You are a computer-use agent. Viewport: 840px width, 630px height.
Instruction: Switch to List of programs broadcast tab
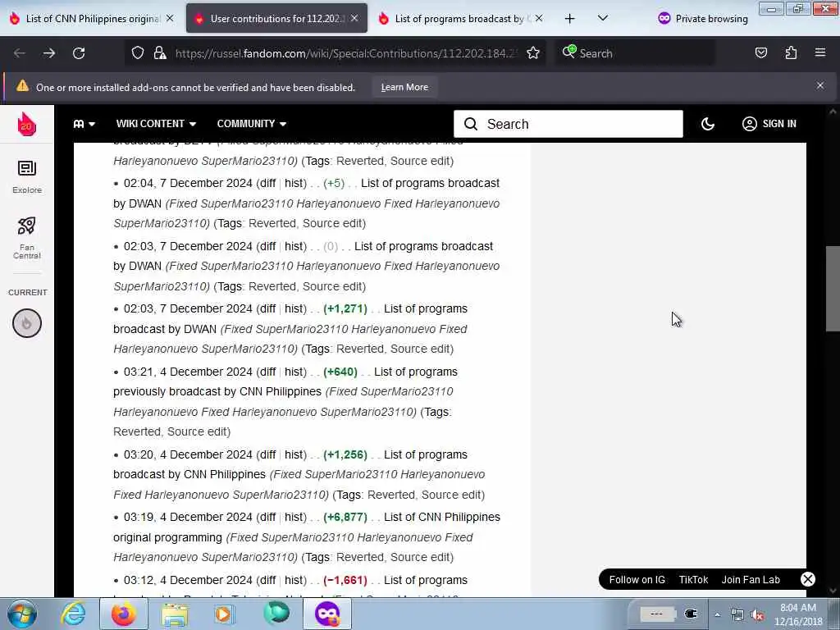pos(459,19)
